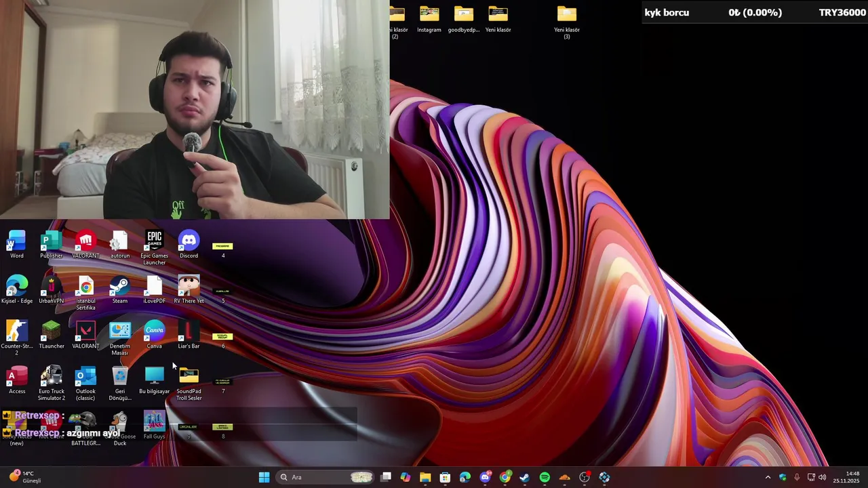Click the webcam overlay video

[195, 109]
